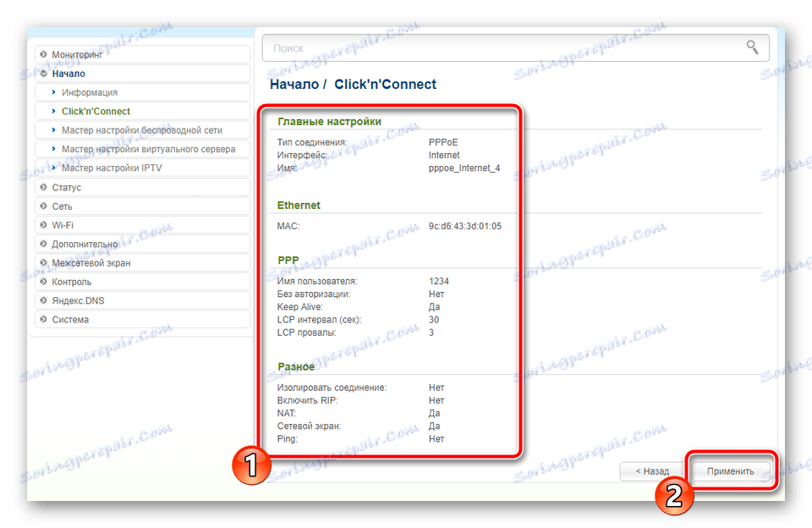The image size is (812, 528).
Task: Click the bullet icon beside Click'n'Connect
Action: pyautogui.click(x=53, y=111)
